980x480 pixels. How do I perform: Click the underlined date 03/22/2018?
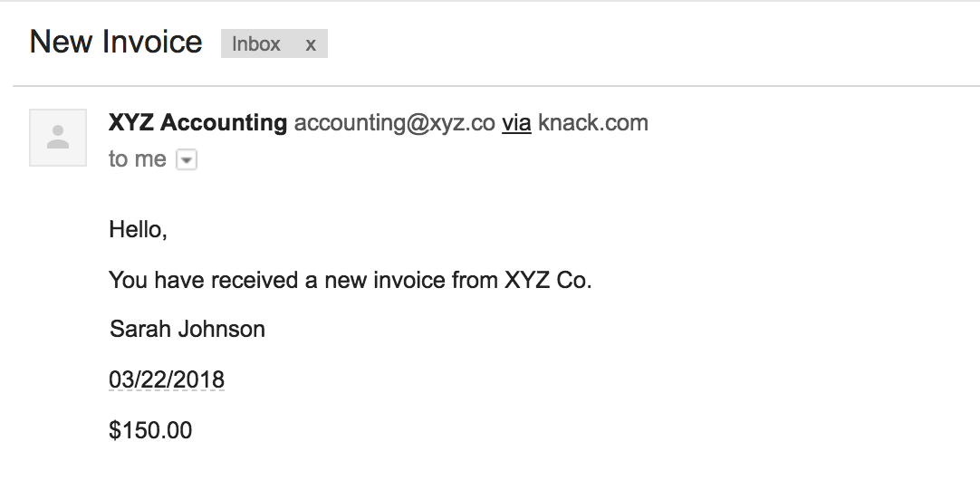pyautogui.click(x=167, y=379)
